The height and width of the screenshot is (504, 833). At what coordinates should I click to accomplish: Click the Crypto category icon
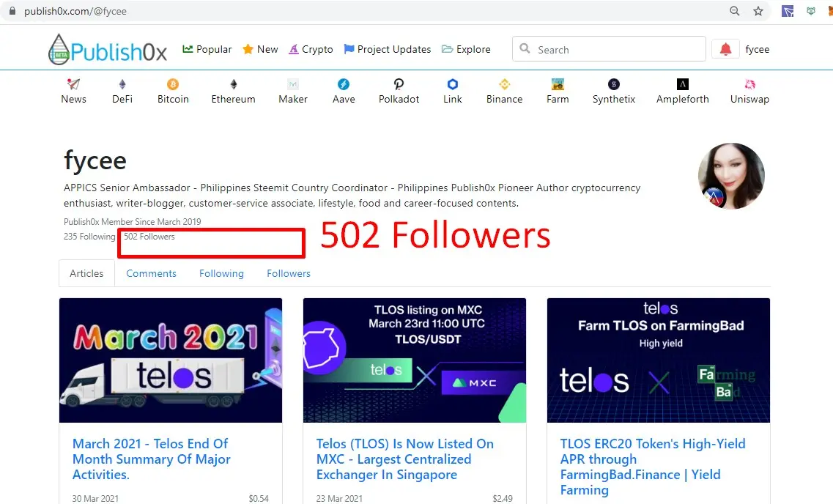pos(294,49)
